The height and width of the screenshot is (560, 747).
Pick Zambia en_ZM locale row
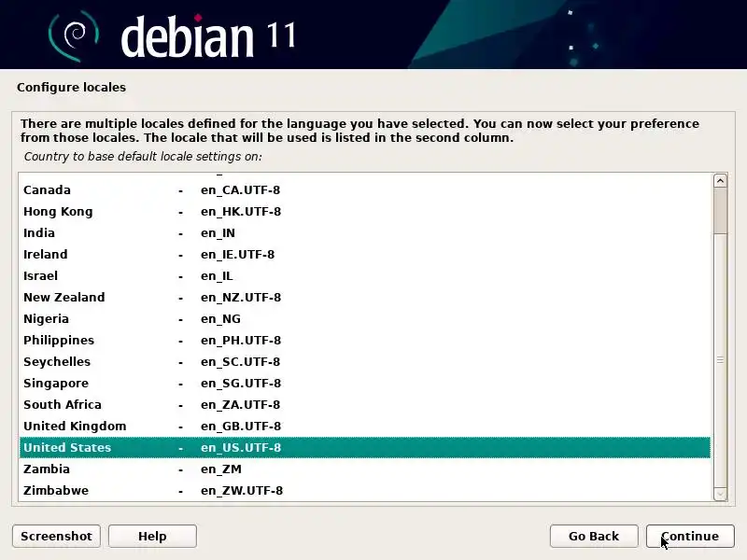point(365,469)
